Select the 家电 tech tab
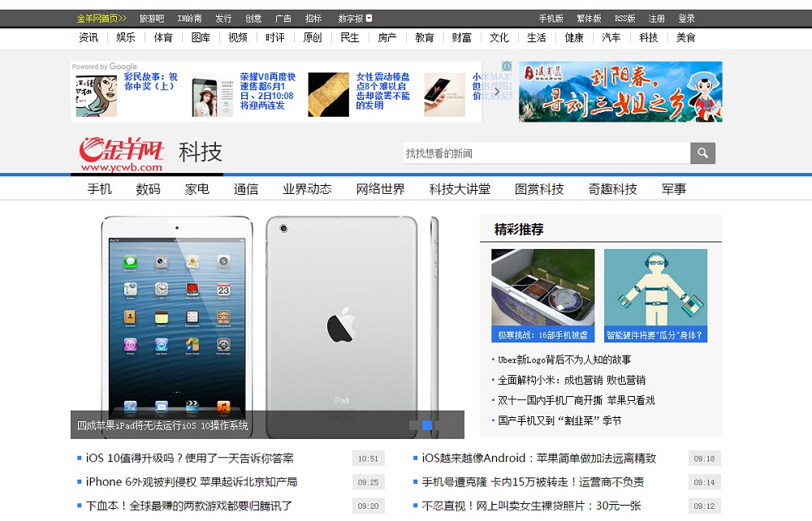The image size is (812, 521). tap(197, 189)
